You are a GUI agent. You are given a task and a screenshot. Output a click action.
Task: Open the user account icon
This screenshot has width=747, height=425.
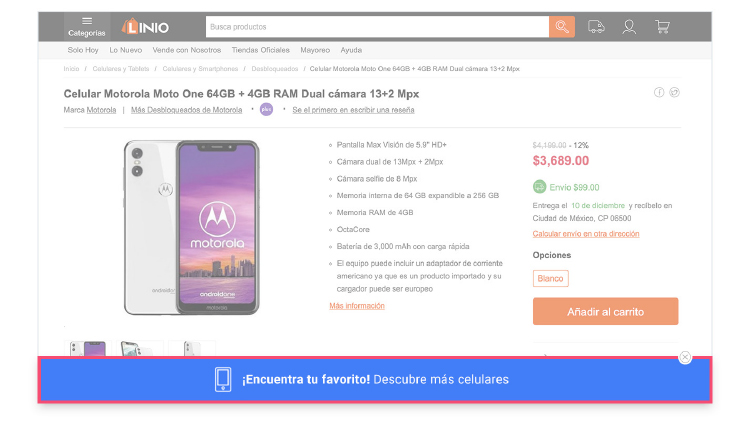pyautogui.click(x=629, y=27)
